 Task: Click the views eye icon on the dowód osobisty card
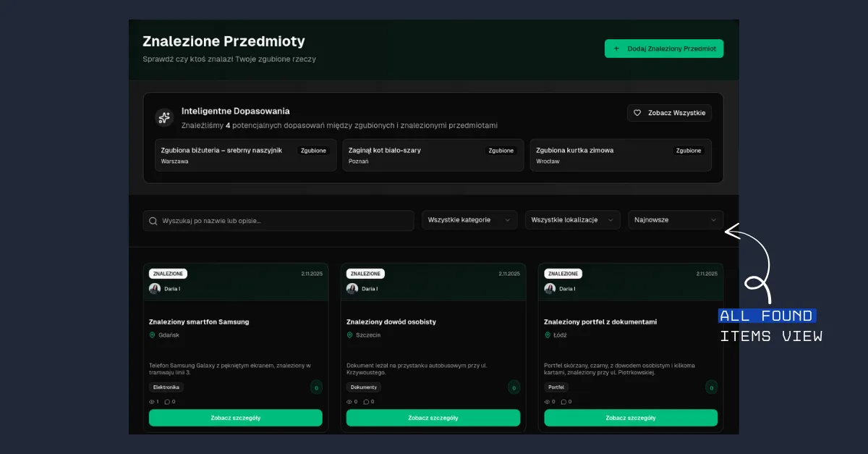coord(349,401)
